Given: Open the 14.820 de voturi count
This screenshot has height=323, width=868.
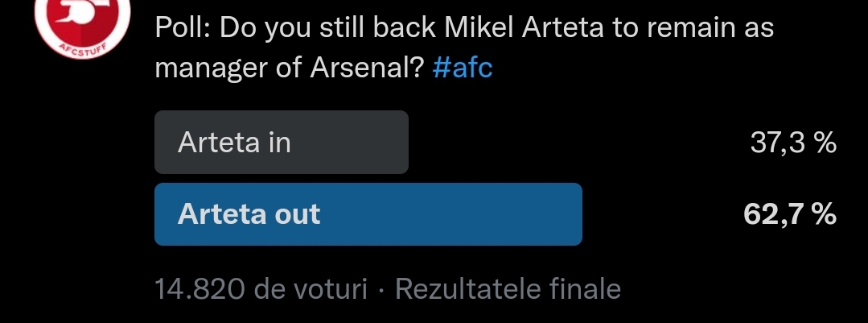Looking at the screenshot, I should point(261,288).
